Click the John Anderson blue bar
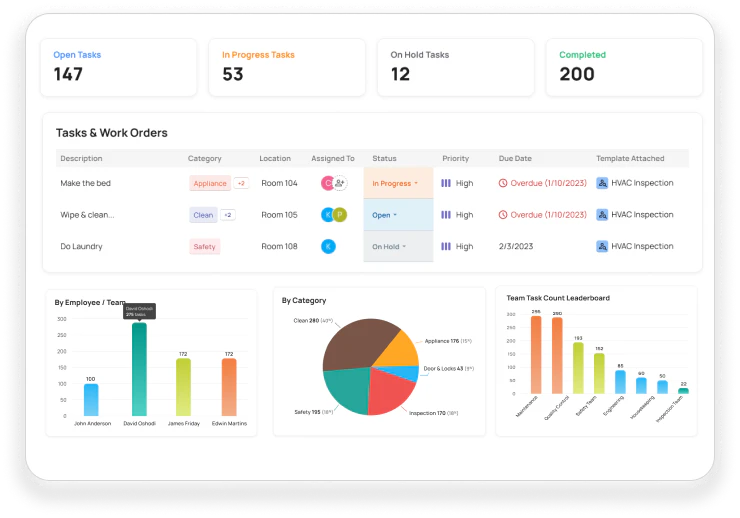The width and height of the screenshot is (740, 518). click(91, 400)
